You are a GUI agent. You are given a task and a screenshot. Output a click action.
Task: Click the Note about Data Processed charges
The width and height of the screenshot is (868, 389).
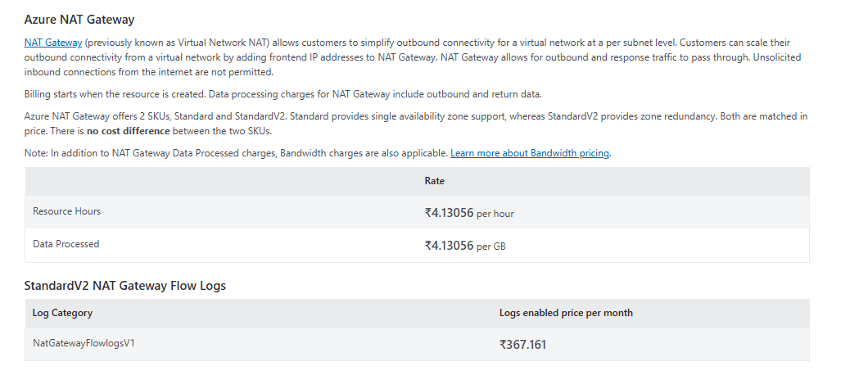tap(236, 153)
